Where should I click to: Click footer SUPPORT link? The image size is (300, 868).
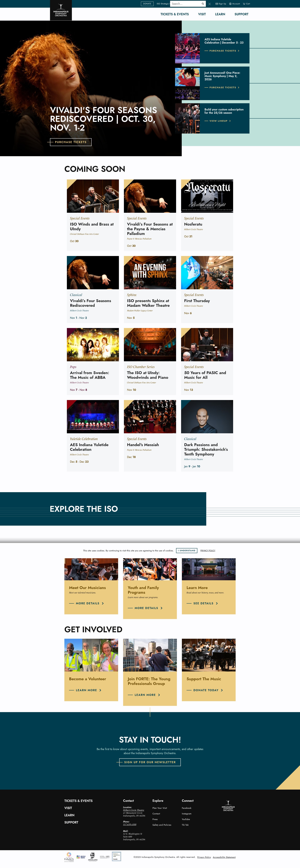[71, 823]
